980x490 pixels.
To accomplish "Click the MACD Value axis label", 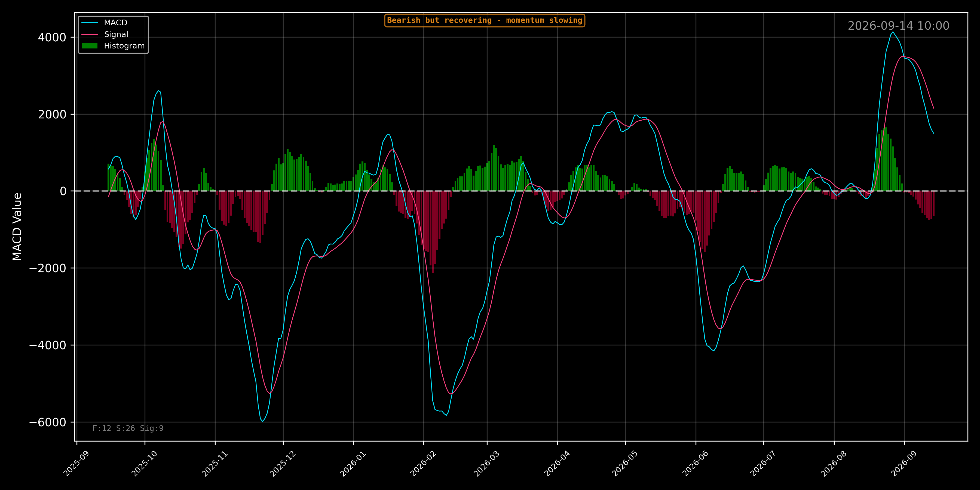I will tap(17, 227).
